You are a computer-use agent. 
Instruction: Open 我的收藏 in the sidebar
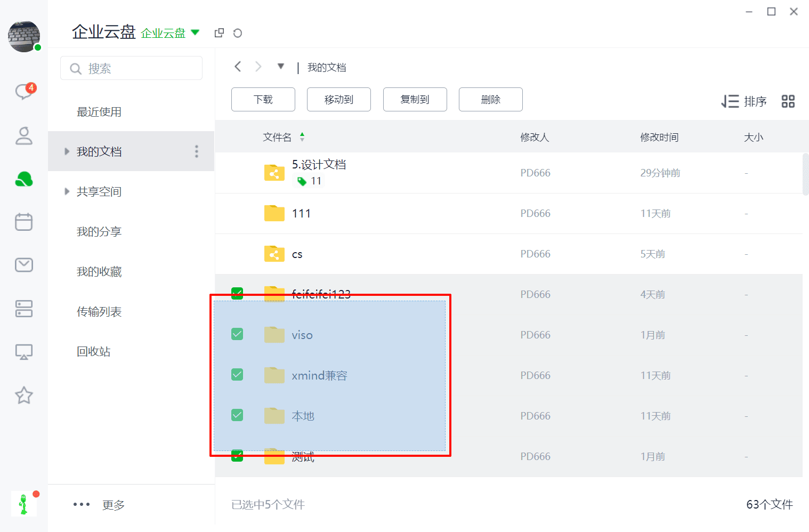[x=99, y=271]
